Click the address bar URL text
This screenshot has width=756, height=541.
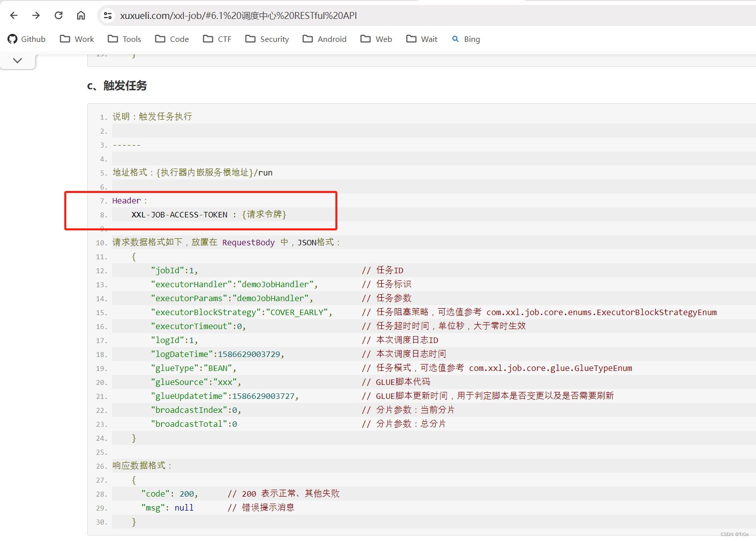(238, 15)
